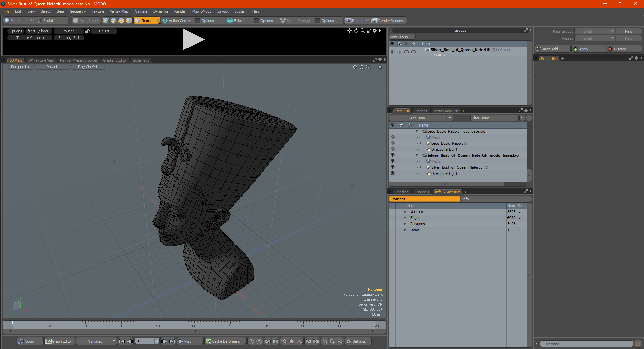Step forward one frame

click(x=164, y=341)
